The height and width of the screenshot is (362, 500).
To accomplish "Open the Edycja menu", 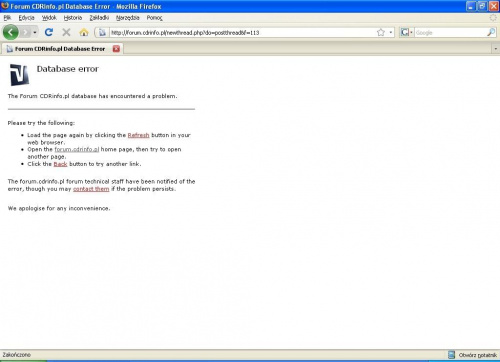I will coord(26,18).
